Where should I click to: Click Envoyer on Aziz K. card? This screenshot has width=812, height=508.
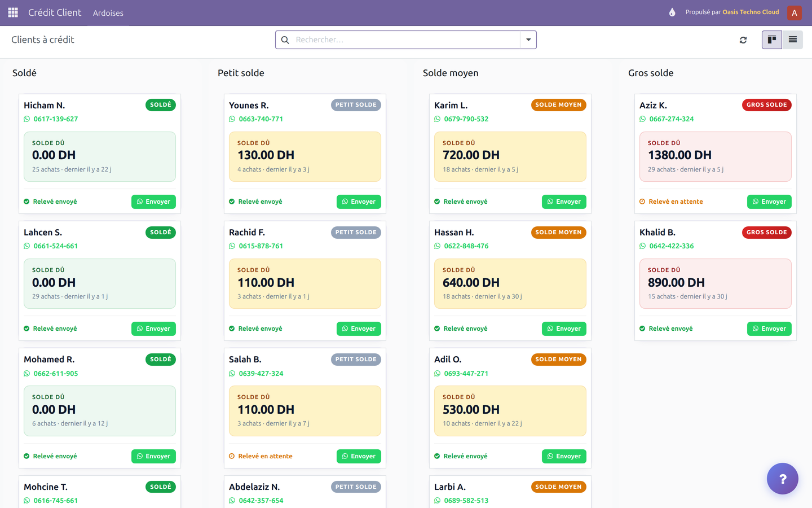click(x=769, y=202)
